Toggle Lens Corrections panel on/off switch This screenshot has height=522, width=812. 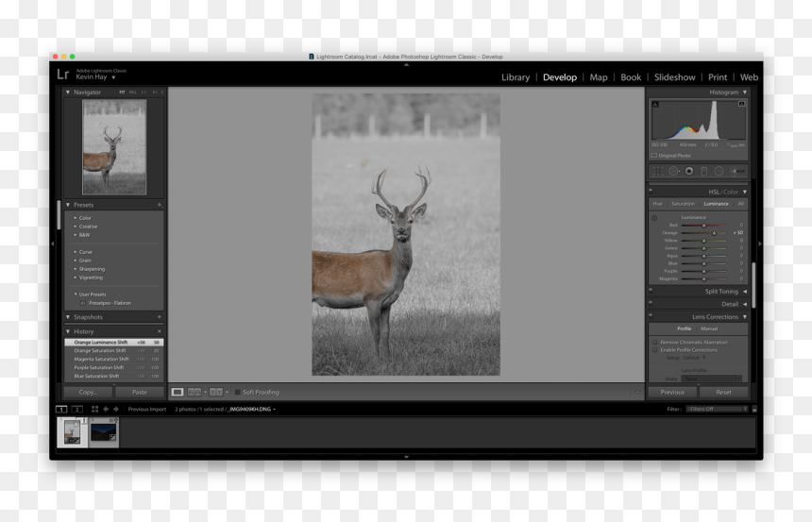651,315
